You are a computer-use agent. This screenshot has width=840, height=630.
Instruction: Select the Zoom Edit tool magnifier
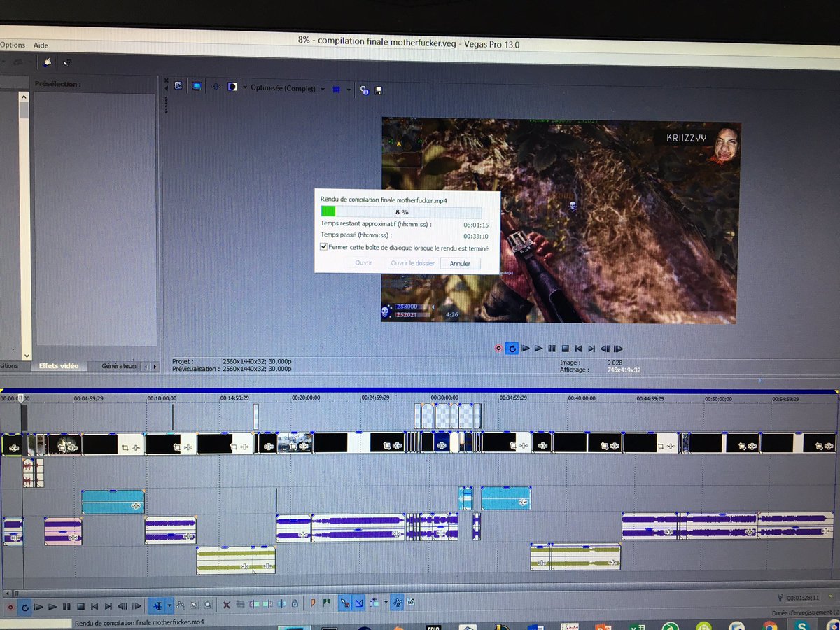click(x=208, y=605)
